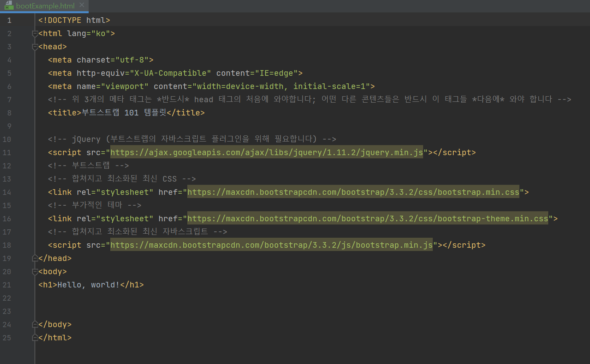Collapse the body tag fold on line 20
This screenshot has height=364, width=590.
[x=35, y=272]
